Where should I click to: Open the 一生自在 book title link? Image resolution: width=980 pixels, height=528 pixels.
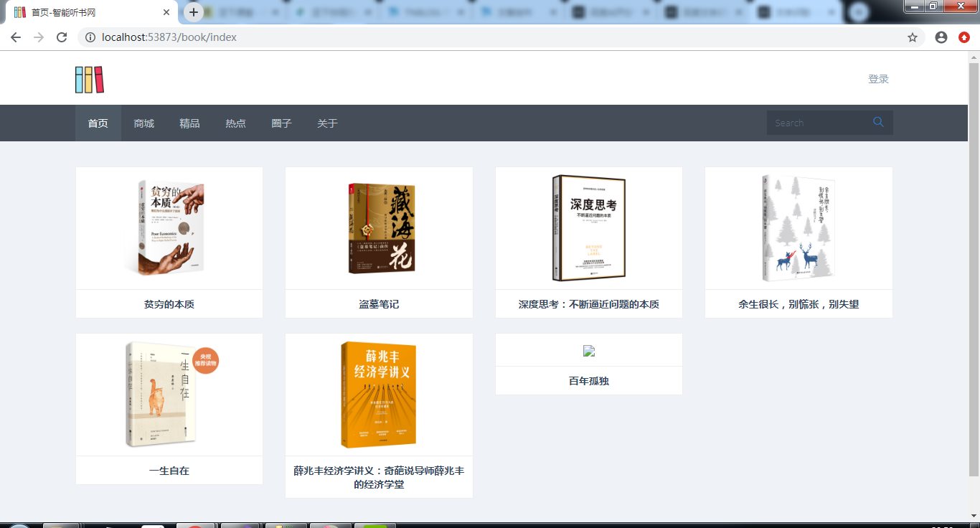tap(169, 471)
